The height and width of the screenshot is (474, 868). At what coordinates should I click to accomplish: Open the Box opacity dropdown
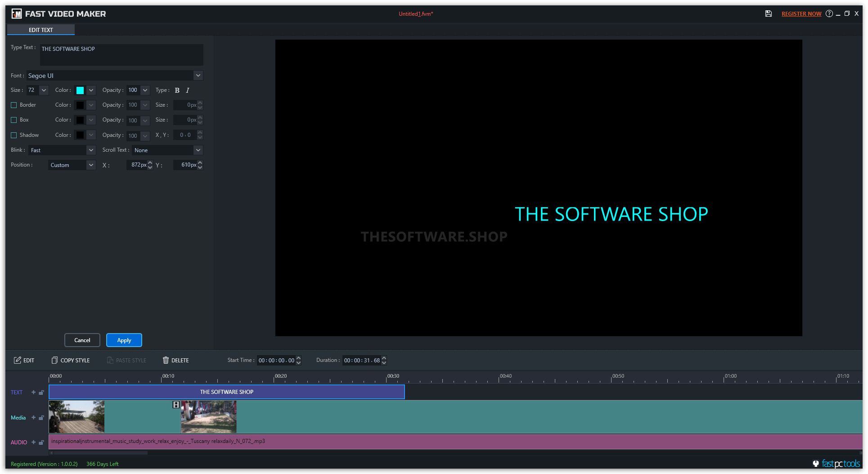coord(145,121)
